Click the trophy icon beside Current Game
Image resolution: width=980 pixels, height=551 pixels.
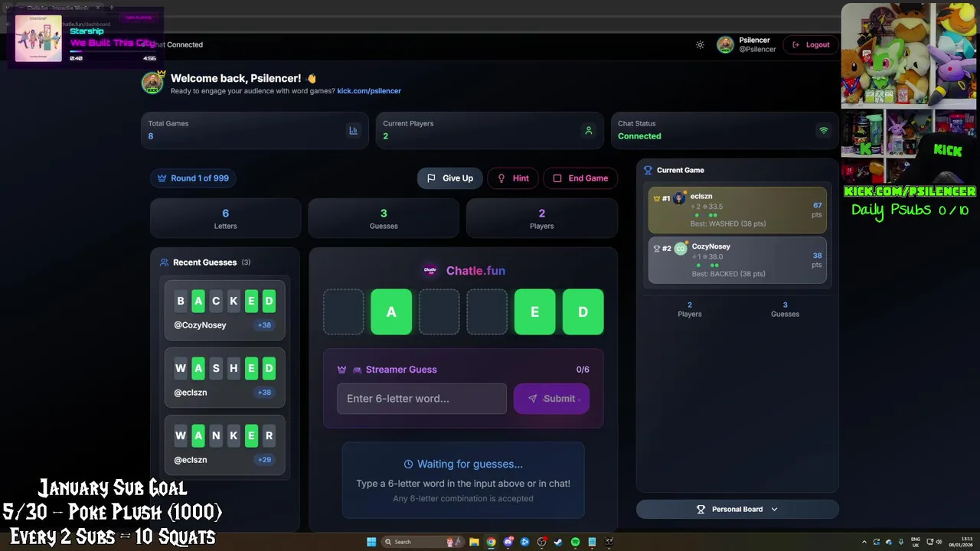648,170
